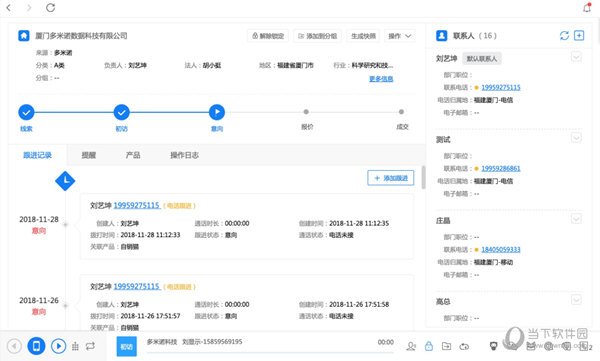Screen dimensions: 600x361
Task: Open notifications via the bell icon
Action: click(x=587, y=7)
